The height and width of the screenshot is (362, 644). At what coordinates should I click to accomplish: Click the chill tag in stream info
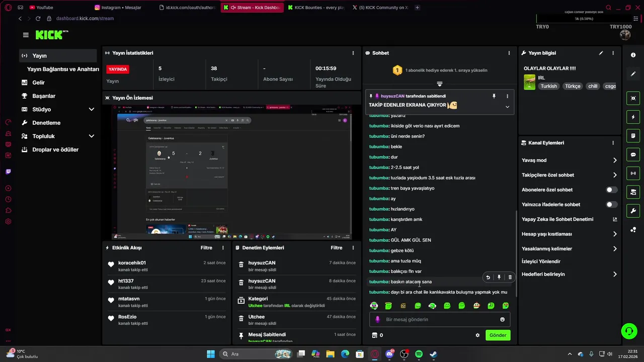pyautogui.click(x=593, y=86)
